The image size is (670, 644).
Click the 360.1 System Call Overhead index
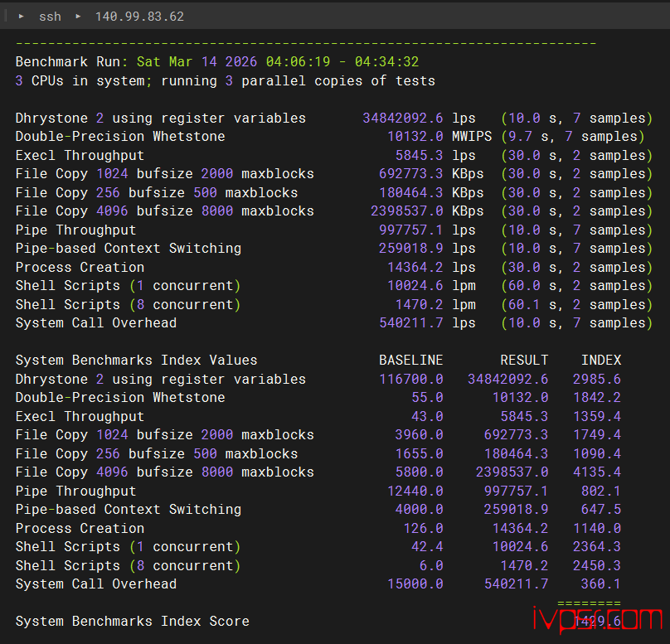tap(600, 584)
